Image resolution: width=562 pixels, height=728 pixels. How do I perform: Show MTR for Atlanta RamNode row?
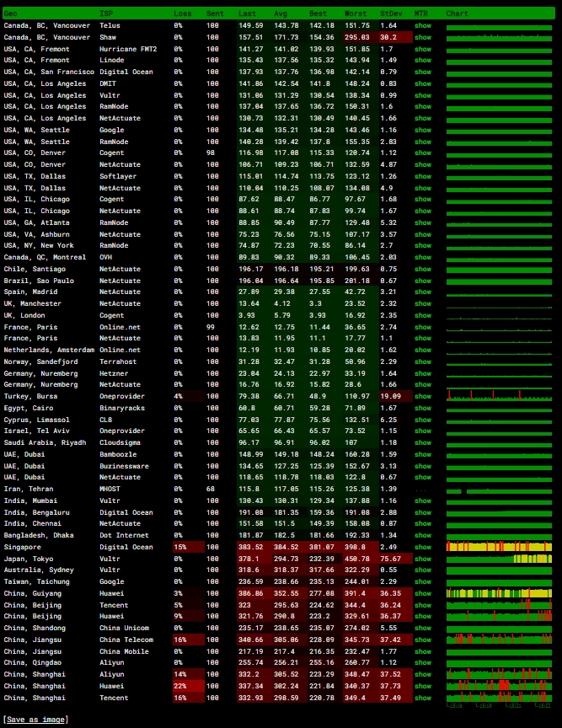point(423,222)
